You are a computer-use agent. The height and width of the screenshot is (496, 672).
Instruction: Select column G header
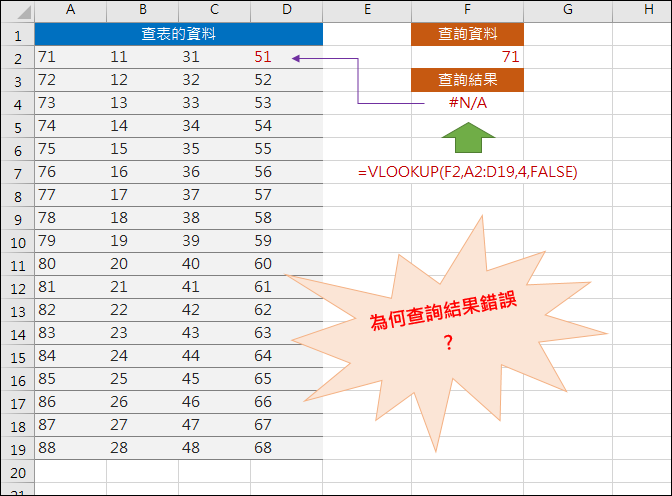568,10
